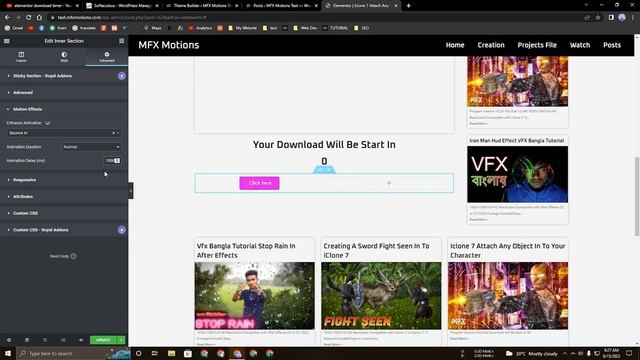Open the My Website bookmark folder

pos(242,28)
